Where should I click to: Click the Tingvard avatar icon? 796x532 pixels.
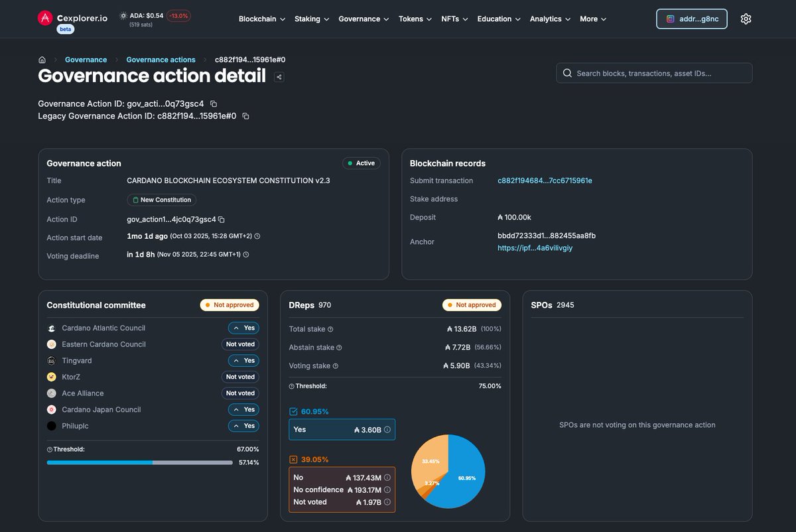coord(52,360)
